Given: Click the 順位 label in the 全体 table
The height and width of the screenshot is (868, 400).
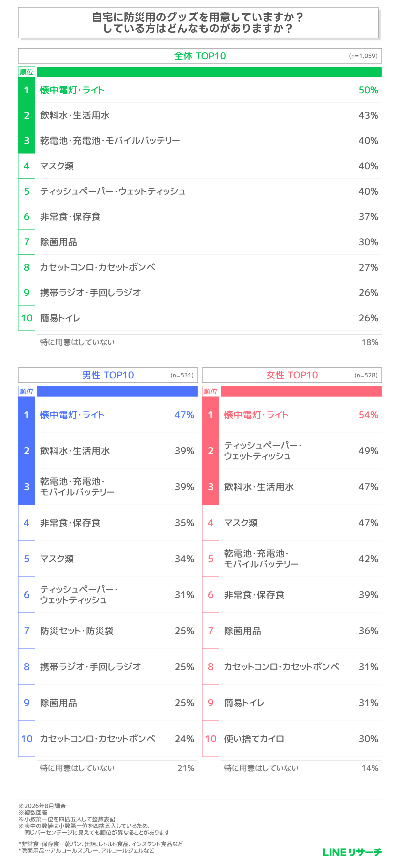Looking at the screenshot, I should (27, 72).
